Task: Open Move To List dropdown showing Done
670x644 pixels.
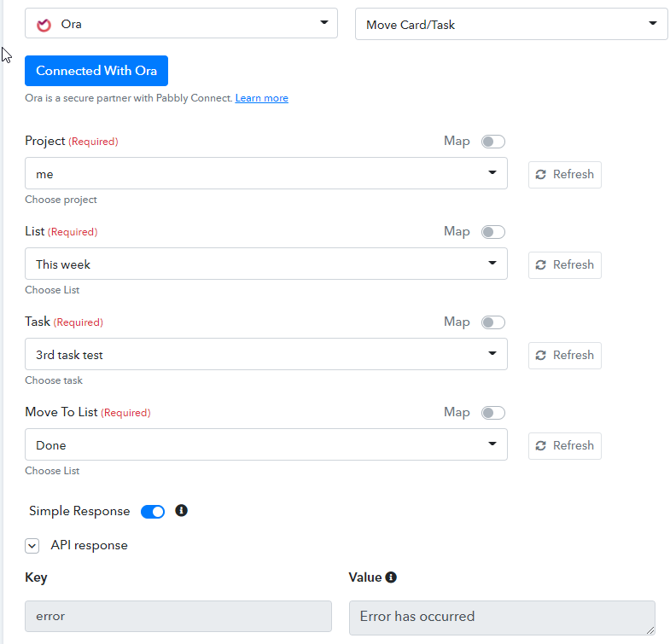Action: pyautogui.click(x=266, y=444)
